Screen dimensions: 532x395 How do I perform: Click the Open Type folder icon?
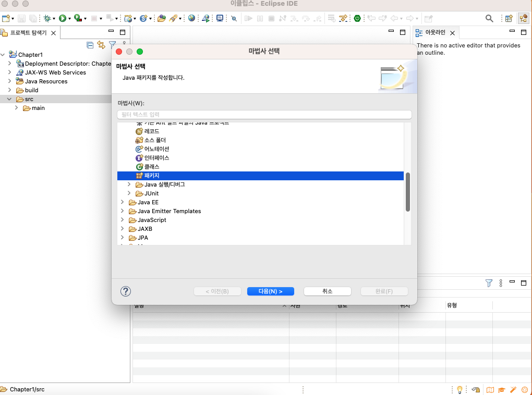(162, 18)
